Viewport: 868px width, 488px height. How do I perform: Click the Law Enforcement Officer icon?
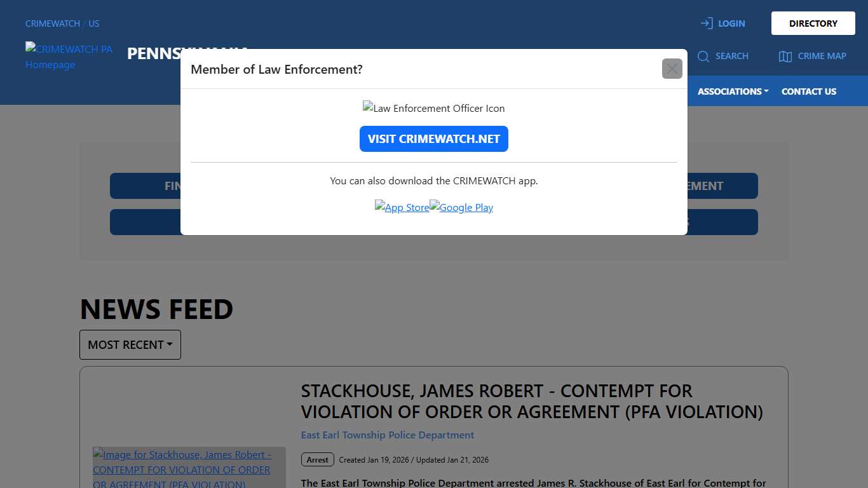[433, 108]
